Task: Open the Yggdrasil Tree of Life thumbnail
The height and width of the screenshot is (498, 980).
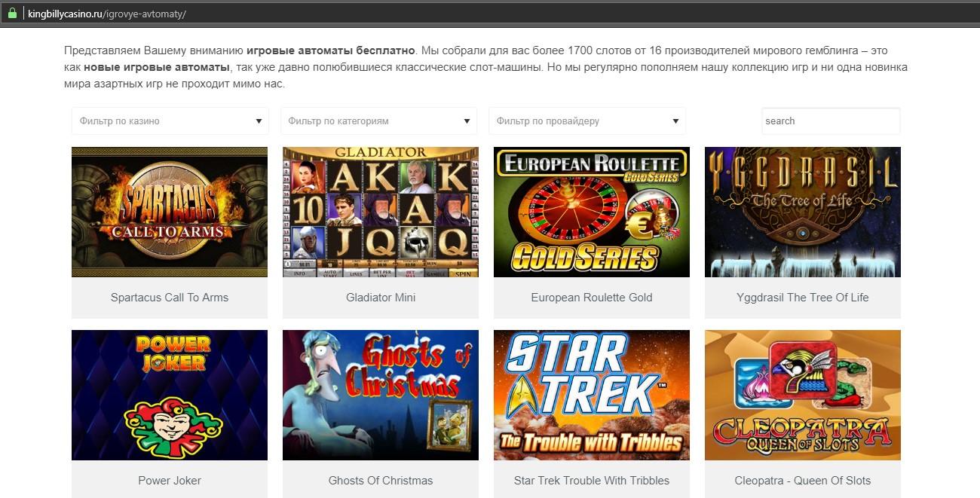Action: pos(803,212)
